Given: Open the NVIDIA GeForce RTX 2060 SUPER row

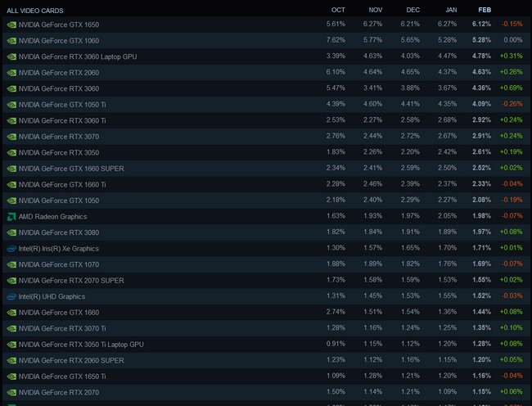Looking at the screenshot, I should pyautogui.click(x=266, y=360).
